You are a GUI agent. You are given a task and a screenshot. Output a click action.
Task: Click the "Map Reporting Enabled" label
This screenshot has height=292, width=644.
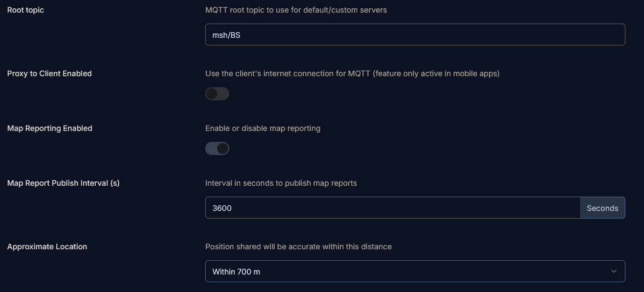pyautogui.click(x=50, y=128)
